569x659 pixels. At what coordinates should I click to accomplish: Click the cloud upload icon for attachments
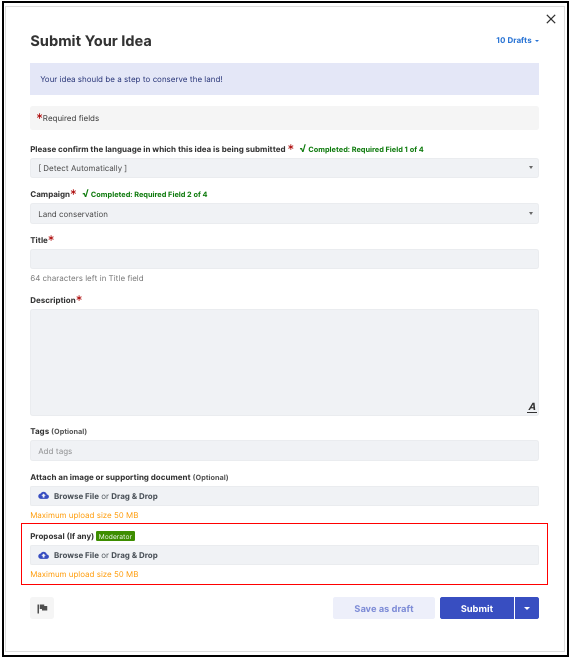(x=43, y=496)
